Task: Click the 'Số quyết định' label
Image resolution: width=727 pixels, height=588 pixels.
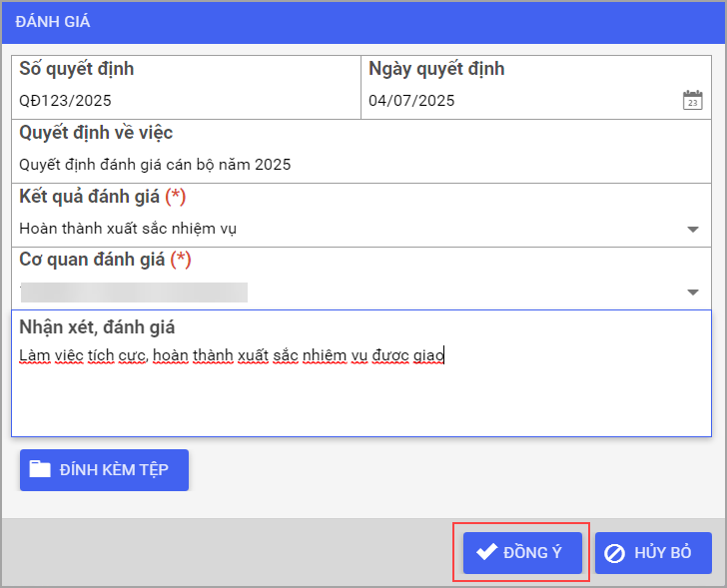Action: (x=77, y=69)
